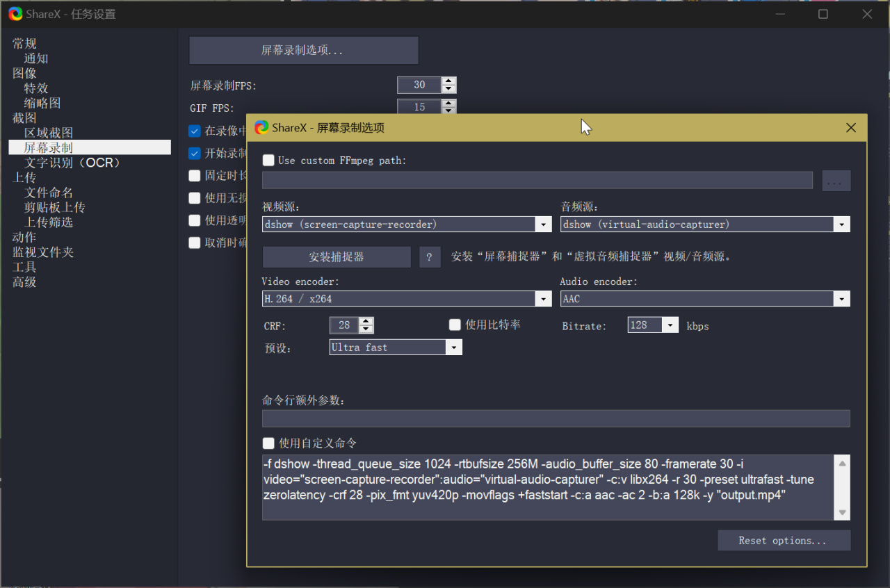This screenshot has height=588, width=890.
Task: Click Reset options... button
Action: tap(784, 541)
